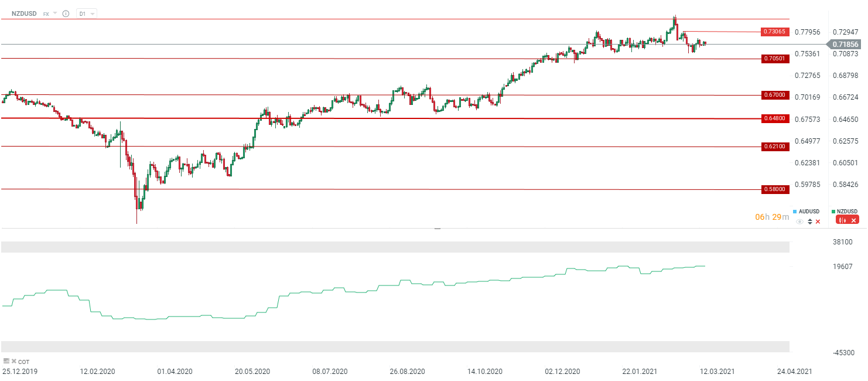Open the COT indicator settings icon

tap(6, 360)
